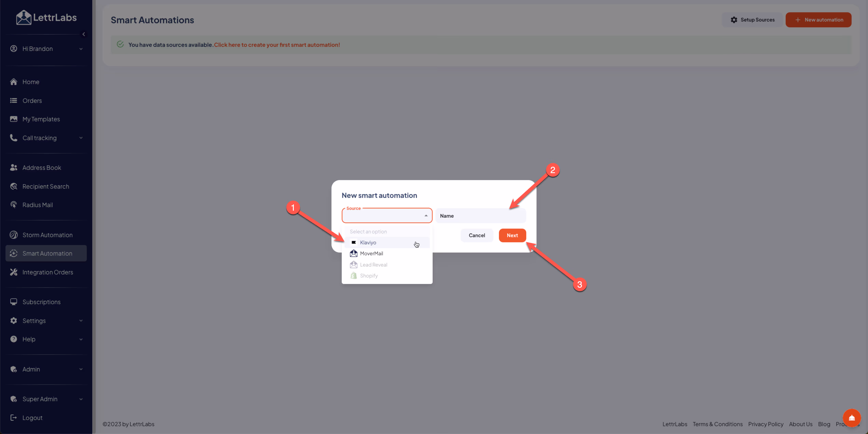This screenshot has height=434, width=868.
Task: Select MoverMail from the Source list
Action: click(x=387, y=253)
